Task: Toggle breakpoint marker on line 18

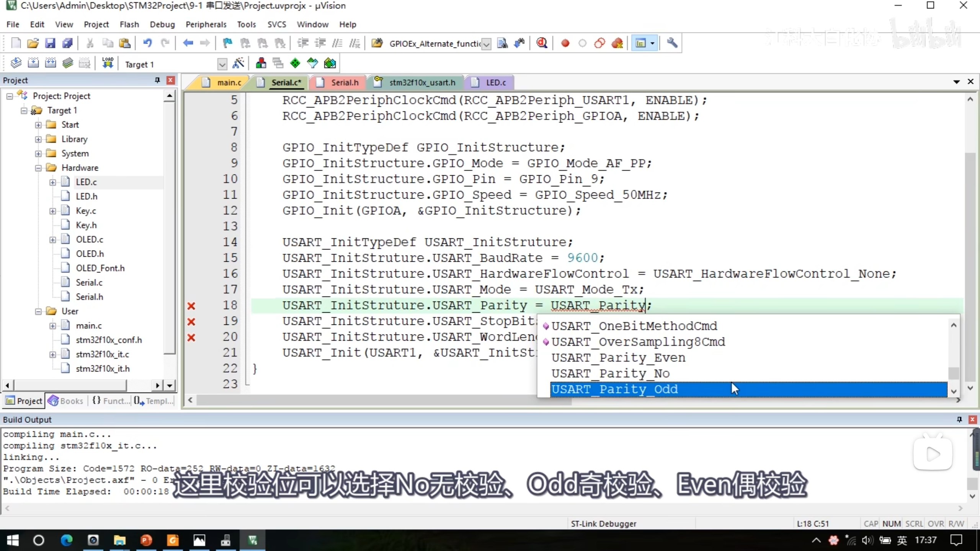Action: point(191,306)
